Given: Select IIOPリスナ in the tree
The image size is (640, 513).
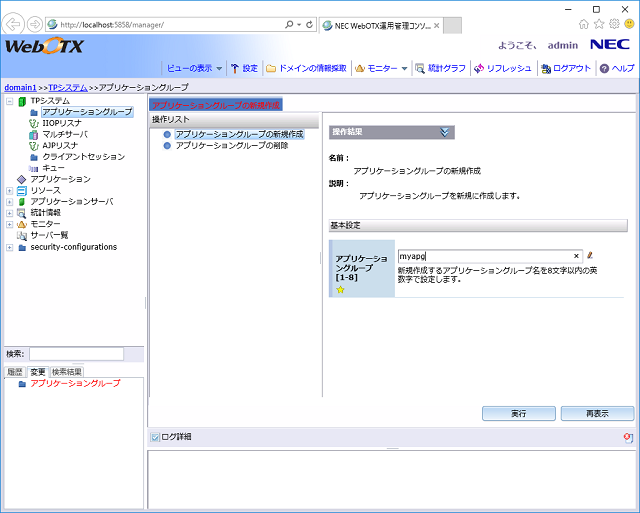Looking at the screenshot, I should pyautogui.click(x=63, y=123).
